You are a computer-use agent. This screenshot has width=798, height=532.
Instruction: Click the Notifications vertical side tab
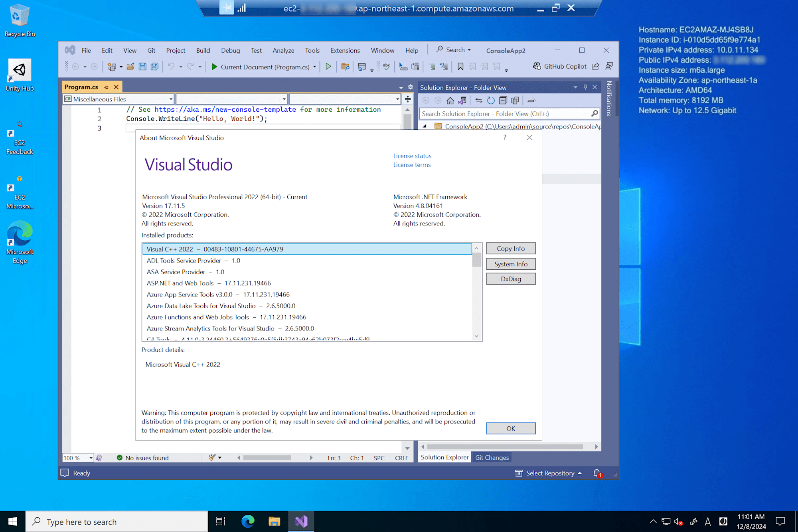[609, 98]
